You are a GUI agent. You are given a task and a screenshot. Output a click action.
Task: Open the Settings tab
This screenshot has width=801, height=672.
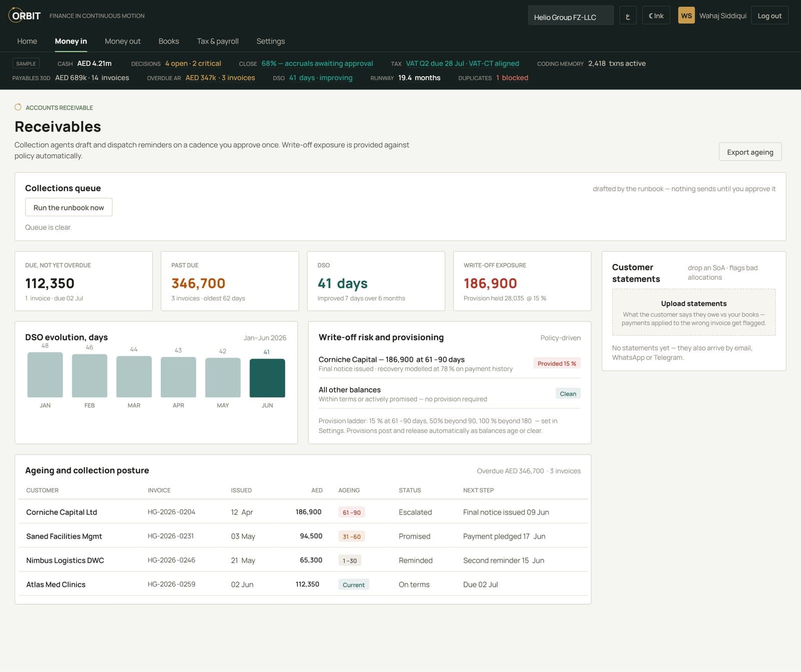pyautogui.click(x=270, y=41)
